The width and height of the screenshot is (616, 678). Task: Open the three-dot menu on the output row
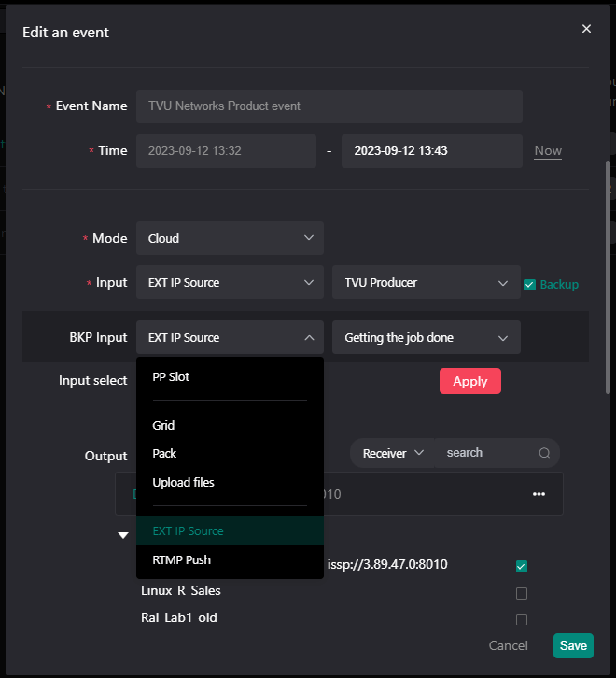(x=539, y=494)
